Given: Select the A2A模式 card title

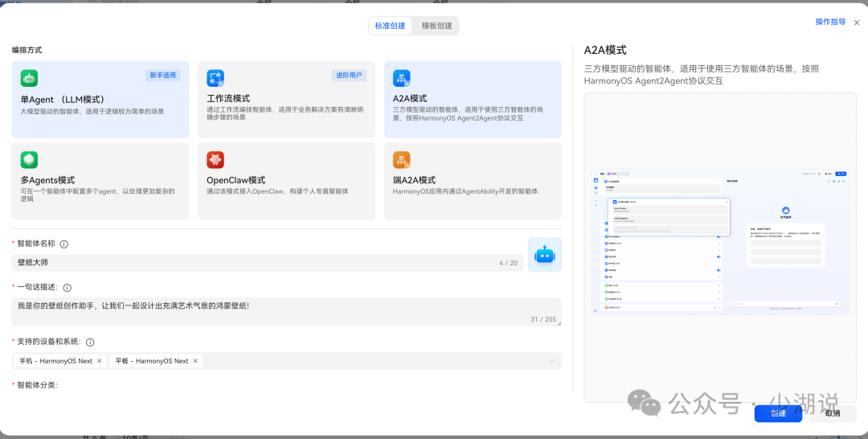Looking at the screenshot, I should (x=410, y=99).
